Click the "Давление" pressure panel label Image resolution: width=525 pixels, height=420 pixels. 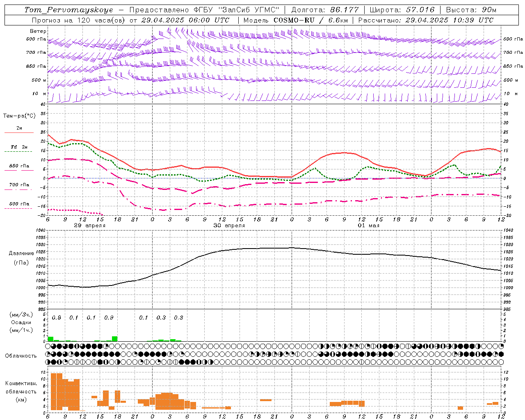21,253
